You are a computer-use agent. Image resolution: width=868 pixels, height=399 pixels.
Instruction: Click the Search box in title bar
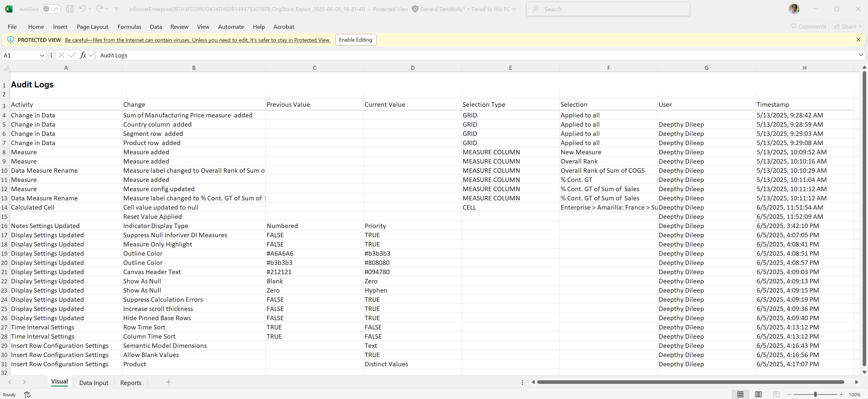tap(608, 9)
